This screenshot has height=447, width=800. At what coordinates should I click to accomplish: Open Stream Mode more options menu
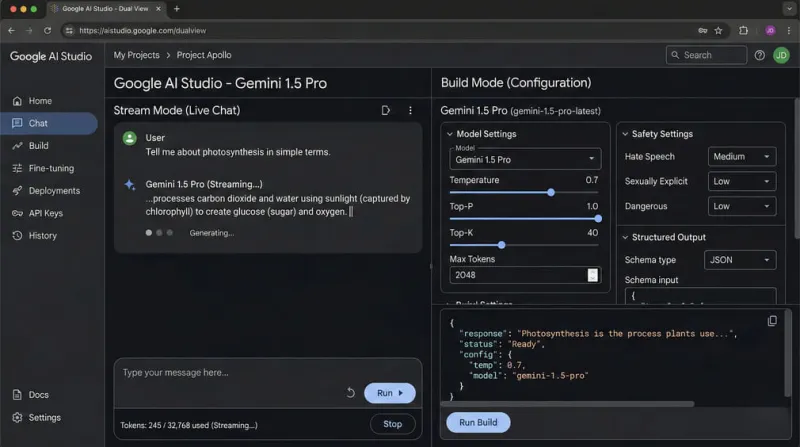410,110
